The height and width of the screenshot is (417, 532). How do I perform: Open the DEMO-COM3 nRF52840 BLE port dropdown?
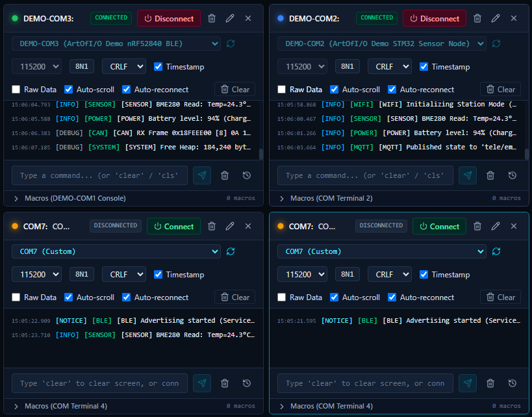pyautogui.click(x=116, y=44)
